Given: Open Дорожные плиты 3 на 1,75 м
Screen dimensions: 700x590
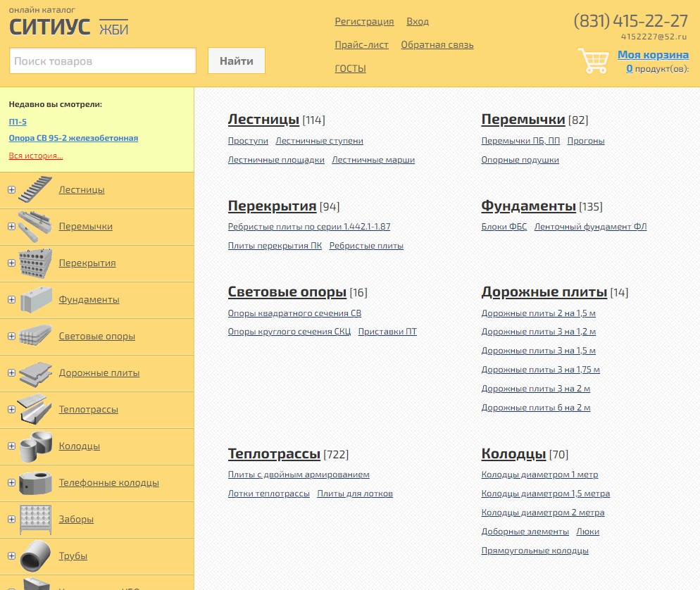Looking at the screenshot, I should [541, 370].
